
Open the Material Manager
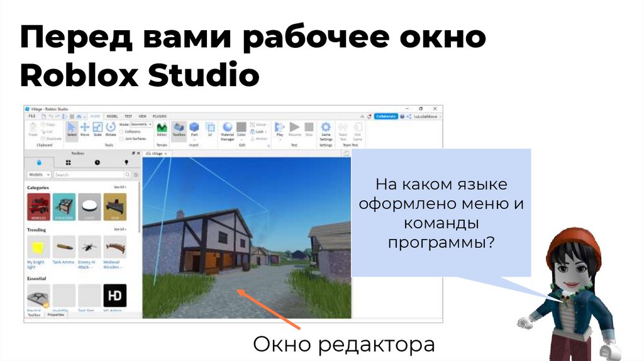[227, 131]
